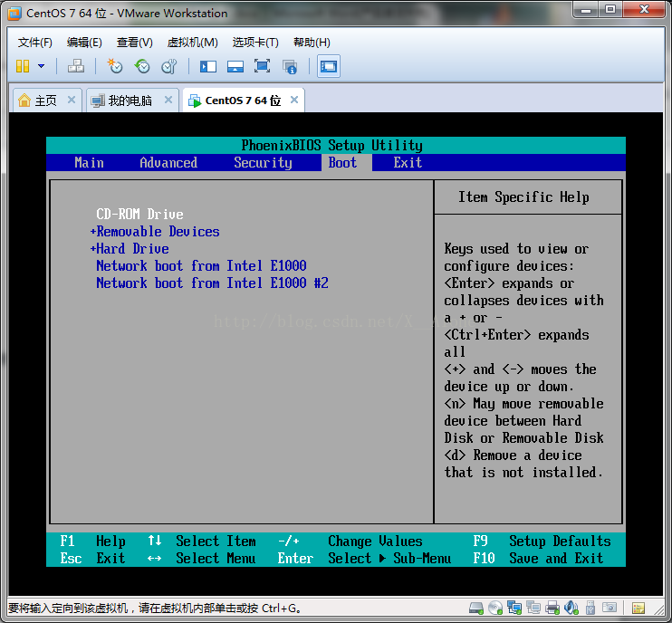This screenshot has width=672, height=623.
Task: Click the first network adapter status icon
Action: (x=514, y=608)
